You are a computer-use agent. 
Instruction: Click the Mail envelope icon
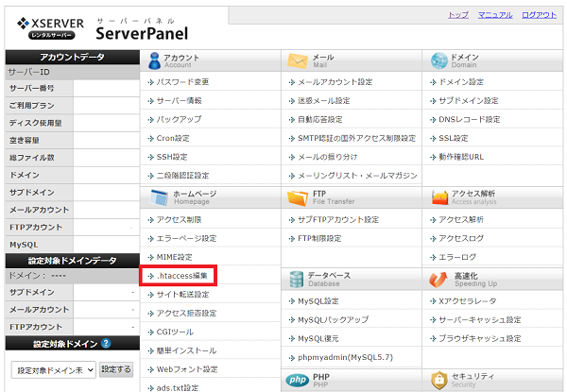298,60
